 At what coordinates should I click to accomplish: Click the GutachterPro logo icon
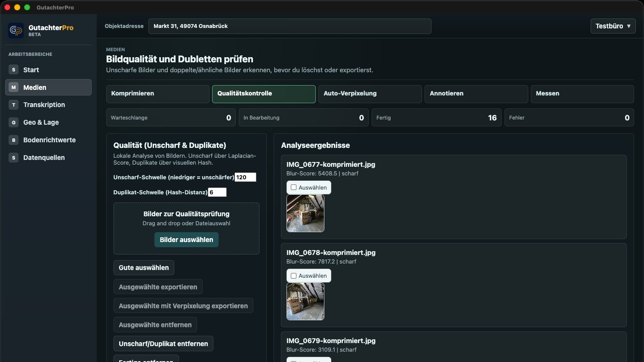(16, 31)
